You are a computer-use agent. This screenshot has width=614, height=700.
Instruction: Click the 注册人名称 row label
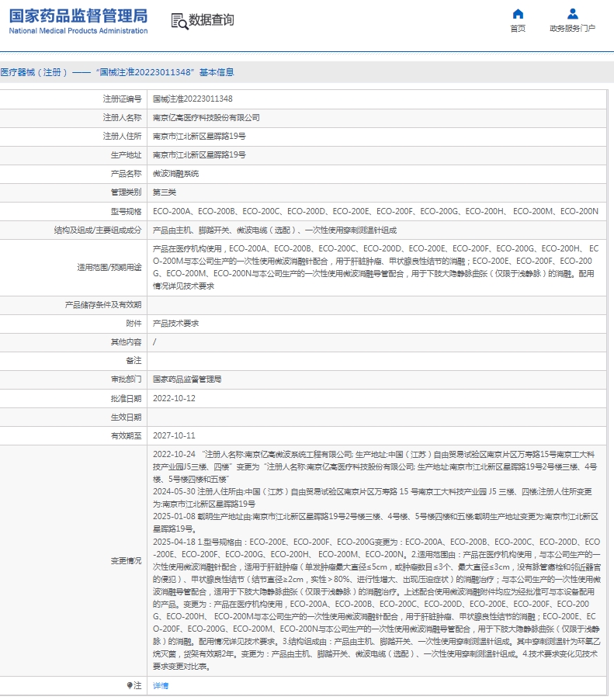click(x=122, y=118)
